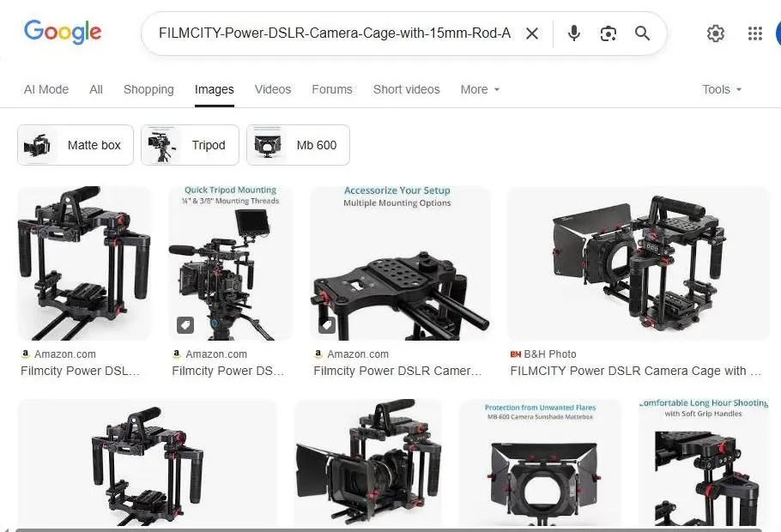Select the Images tab
The image size is (781, 532).
coord(215,89)
